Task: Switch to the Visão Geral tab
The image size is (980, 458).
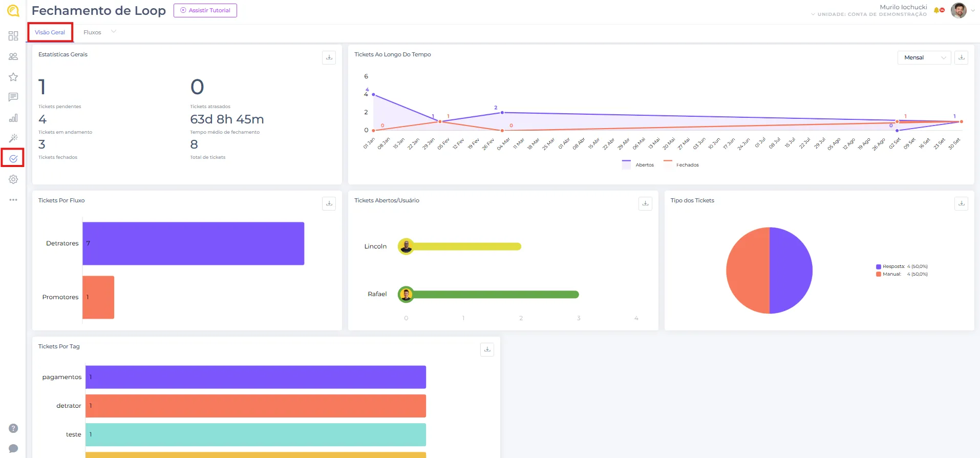Action: click(x=50, y=32)
